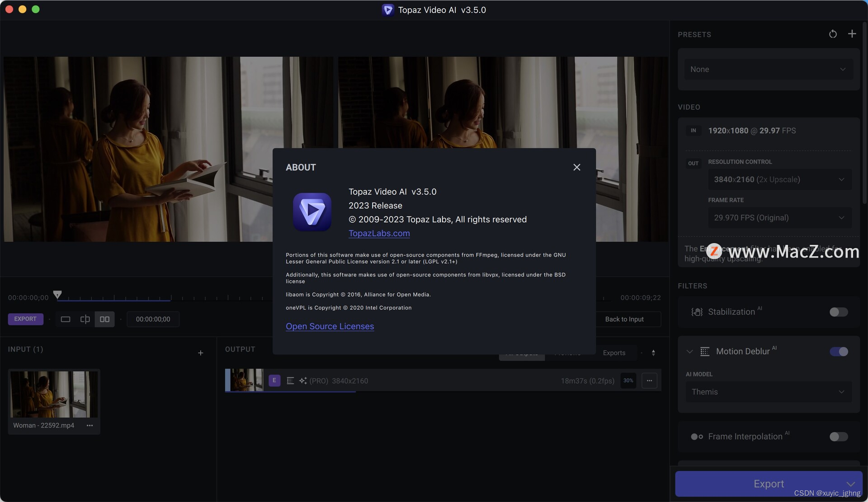
Task: Click the motion deblur icon in output row
Action: (290, 381)
